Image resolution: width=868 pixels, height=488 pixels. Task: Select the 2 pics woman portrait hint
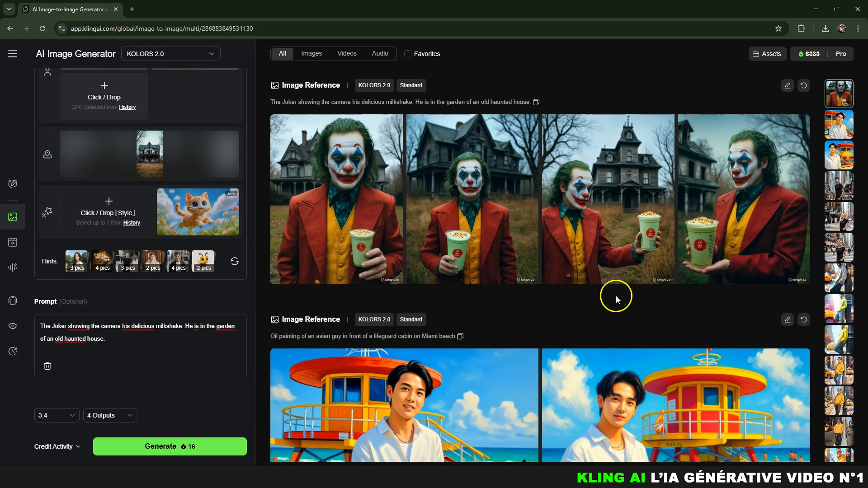(153, 261)
